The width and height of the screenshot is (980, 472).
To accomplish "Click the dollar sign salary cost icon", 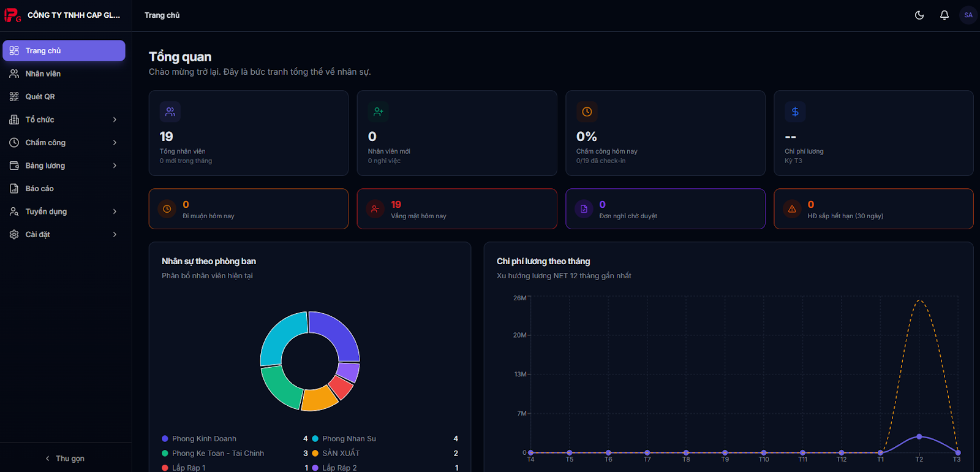I will point(795,112).
